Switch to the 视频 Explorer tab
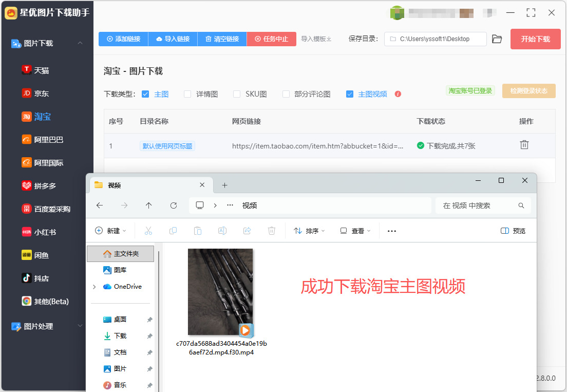 point(151,185)
